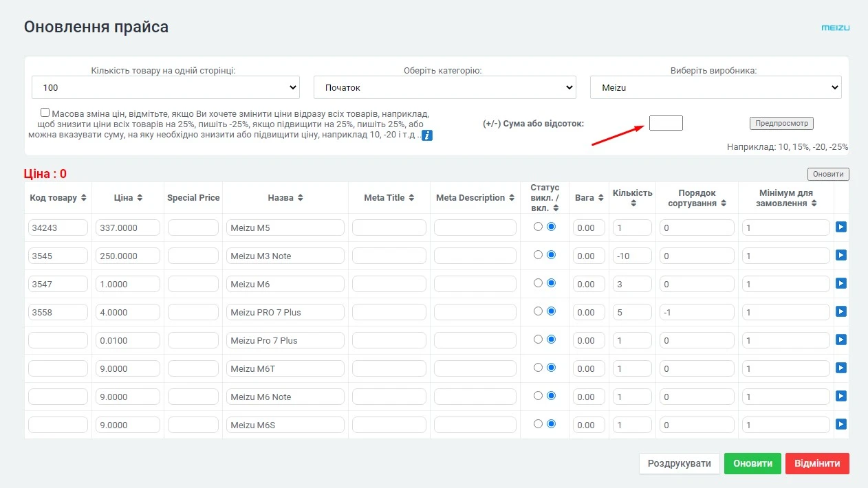Screen dimensions: 868x488
Task: Click blue arrow icon in Meizu M6S row
Action: click(x=840, y=424)
